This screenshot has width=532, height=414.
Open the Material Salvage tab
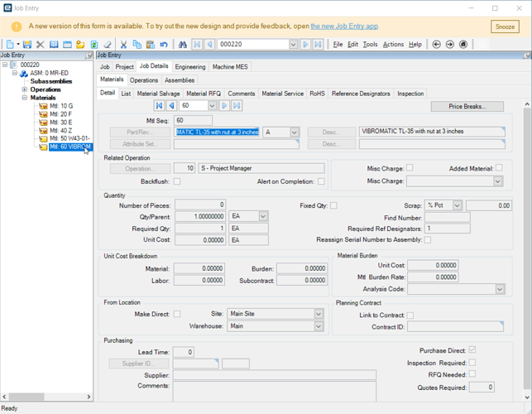point(159,94)
